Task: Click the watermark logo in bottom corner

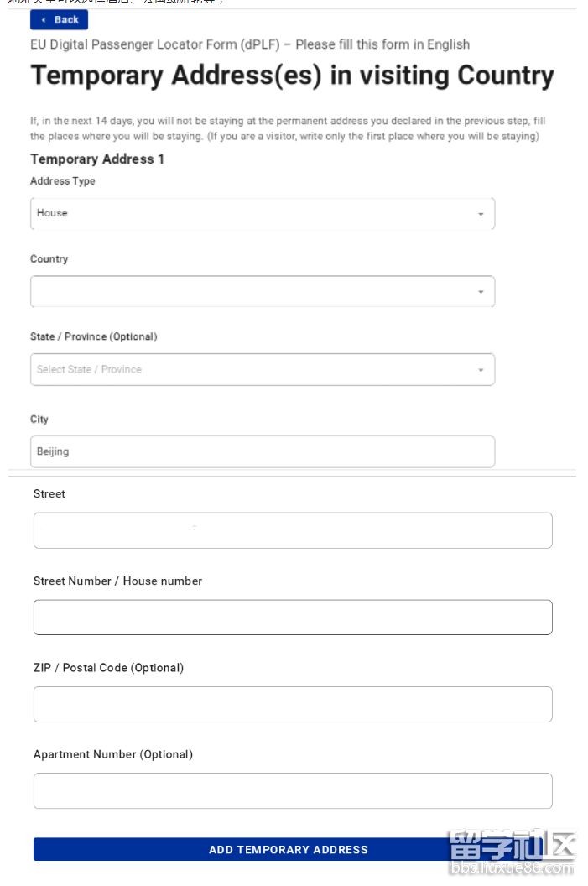Action: coord(512,843)
